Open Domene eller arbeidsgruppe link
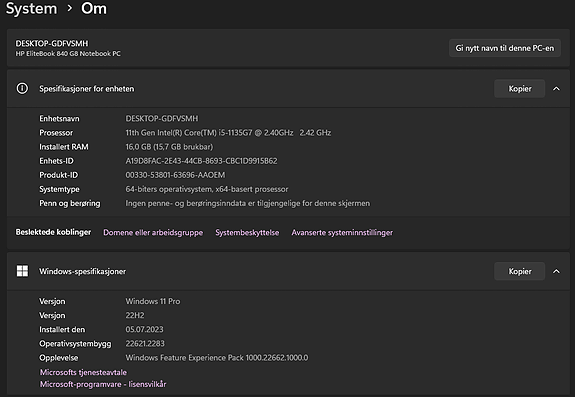The height and width of the screenshot is (397, 575). tap(153, 232)
